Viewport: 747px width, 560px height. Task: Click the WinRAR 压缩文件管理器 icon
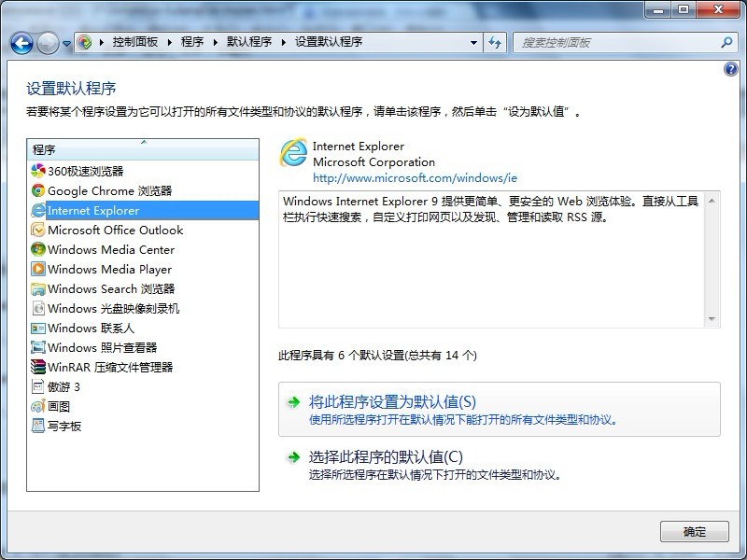pos(38,367)
